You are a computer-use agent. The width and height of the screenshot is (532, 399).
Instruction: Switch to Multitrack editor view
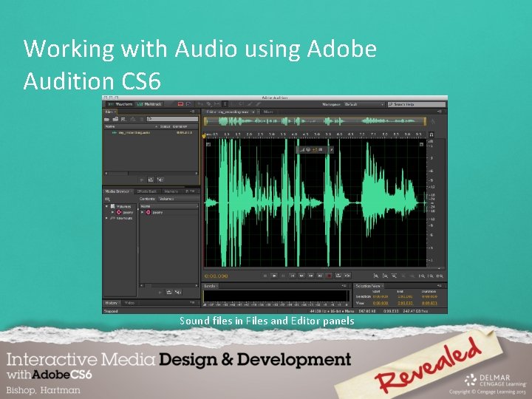(149, 104)
